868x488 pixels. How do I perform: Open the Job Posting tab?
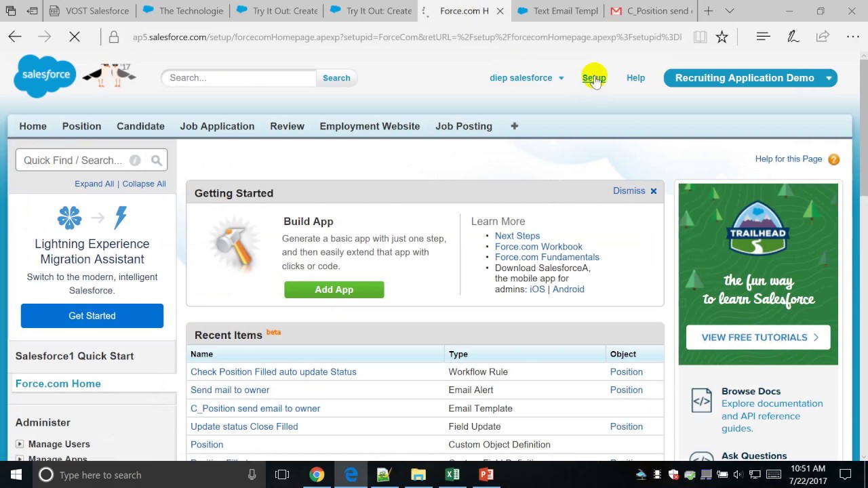pyautogui.click(x=464, y=126)
